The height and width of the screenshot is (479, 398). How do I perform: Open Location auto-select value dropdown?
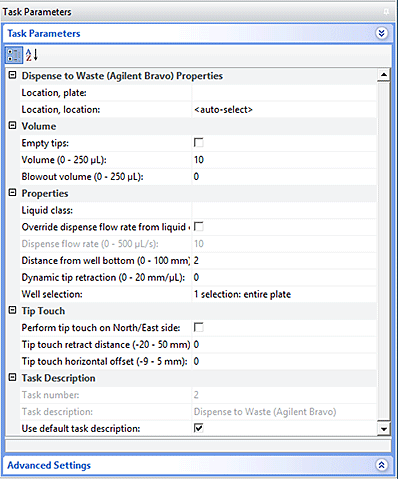click(x=284, y=110)
